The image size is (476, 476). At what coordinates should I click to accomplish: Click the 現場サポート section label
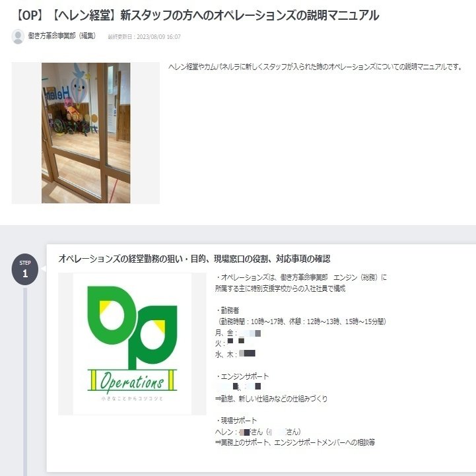pyautogui.click(x=236, y=421)
